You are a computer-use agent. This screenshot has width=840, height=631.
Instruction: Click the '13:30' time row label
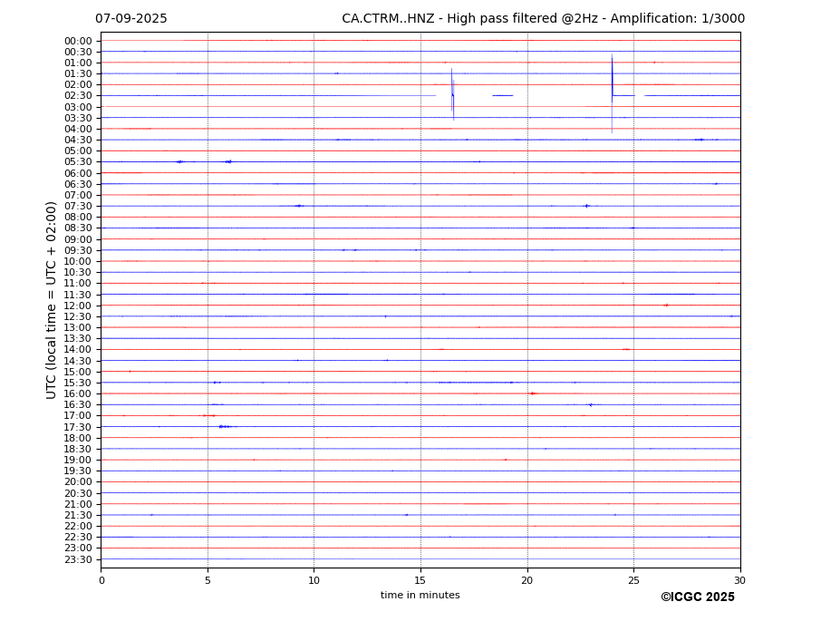(x=78, y=338)
